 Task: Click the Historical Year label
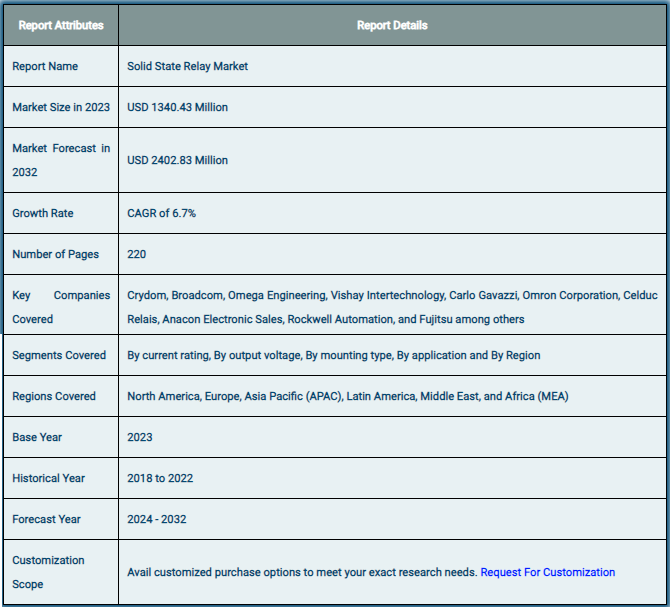(49, 478)
